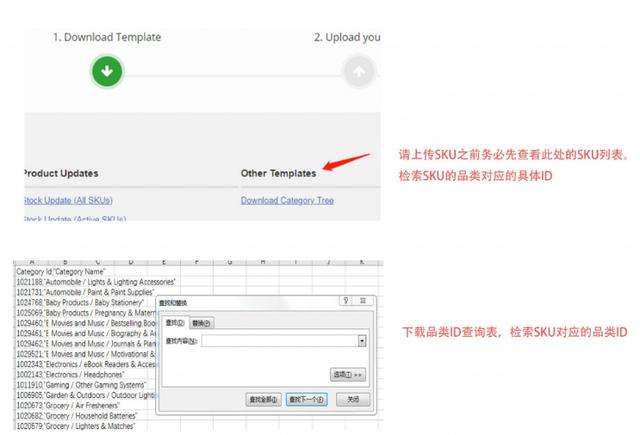
Task: Select row "1021188 Automobile / Lights & Lighting Accessories"
Action: pos(96,282)
